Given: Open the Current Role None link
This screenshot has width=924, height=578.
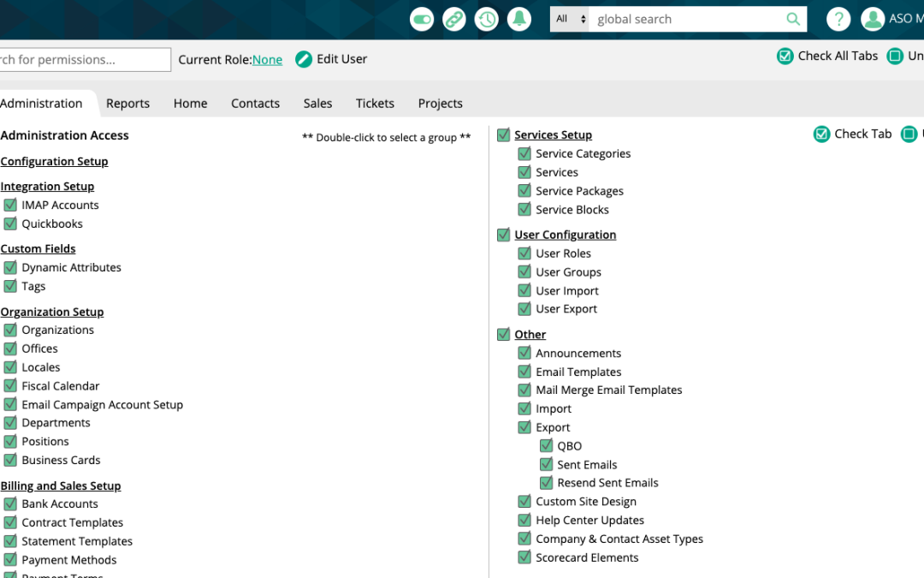Looking at the screenshot, I should click(267, 60).
